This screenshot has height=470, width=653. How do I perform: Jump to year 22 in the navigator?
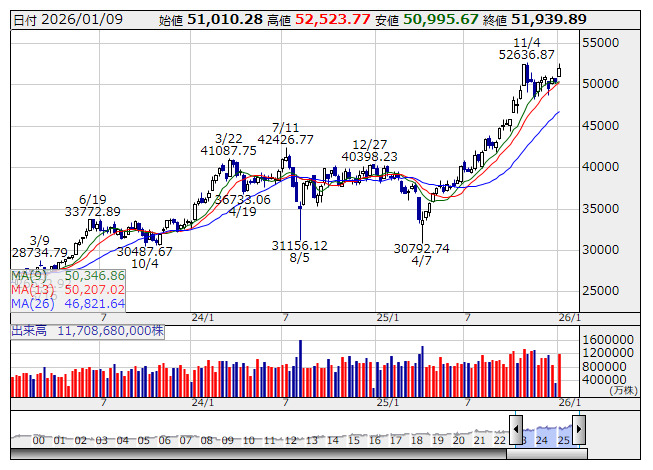(500, 440)
